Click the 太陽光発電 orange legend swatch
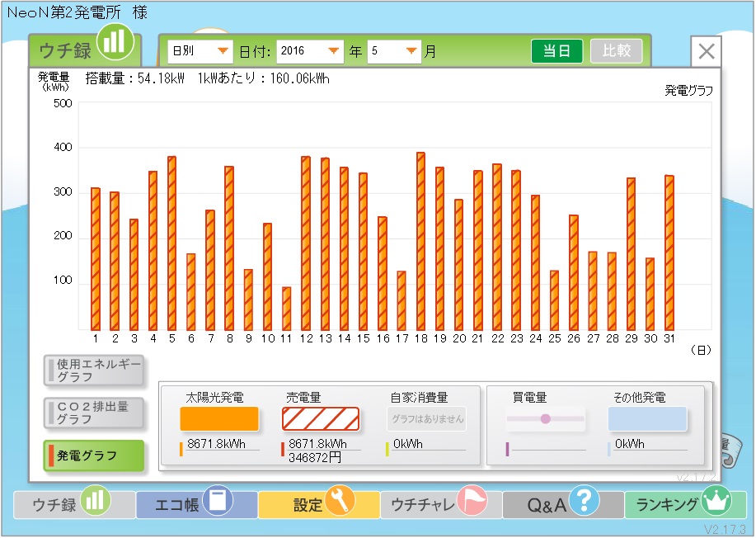The width and height of the screenshot is (756, 538). click(x=219, y=418)
